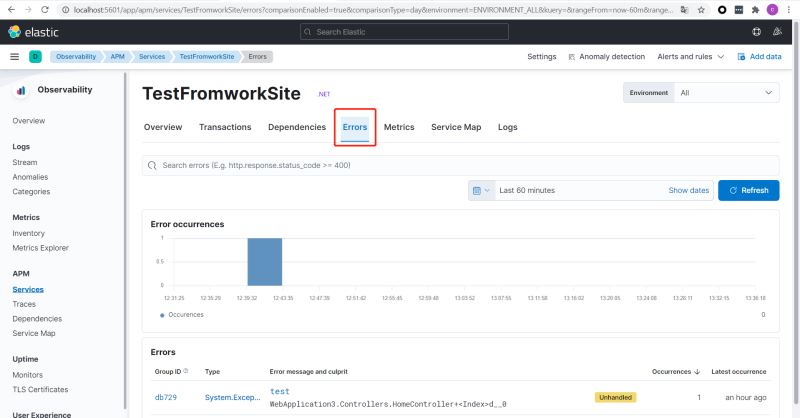The height and width of the screenshot is (418, 800).
Task: Click TestFromworkSite breadcrumb
Action: coord(207,57)
